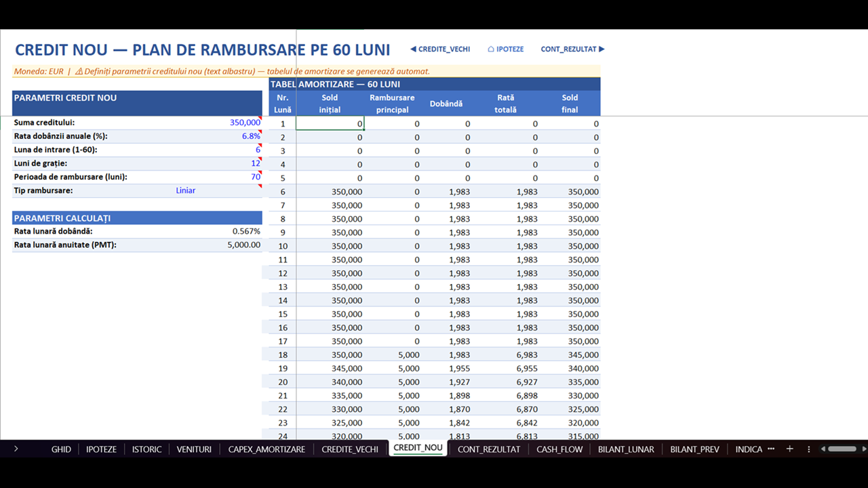The width and height of the screenshot is (868, 488).
Task: Select the PARAMETRI CREDIT NOU header
Action: click(x=137, y=103)
